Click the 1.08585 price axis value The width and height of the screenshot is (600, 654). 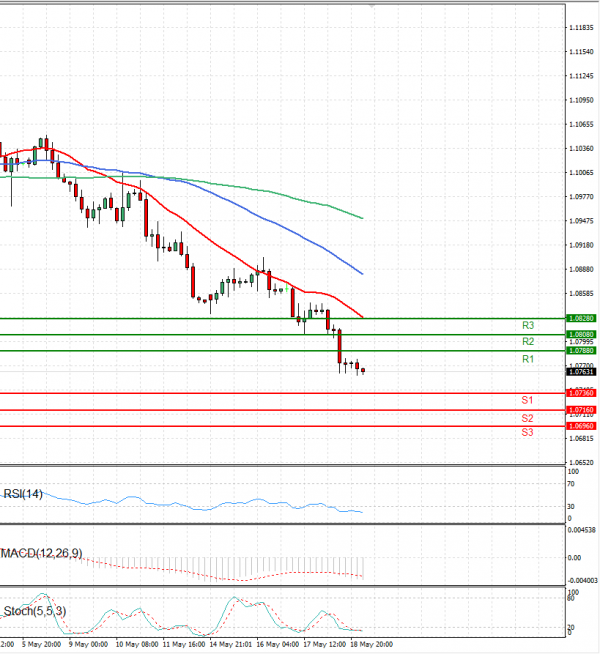click(x=581, y=294)
